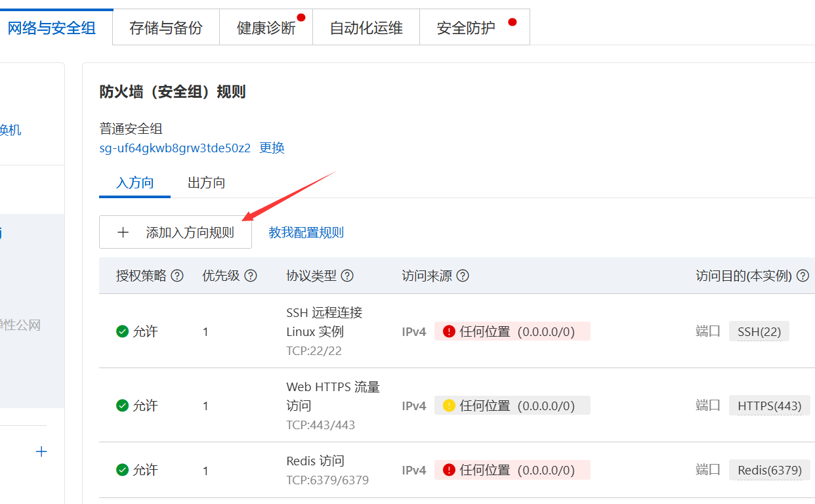Open 教我配置规则 help link
The image size is (815, 504).
click(306, 232)
